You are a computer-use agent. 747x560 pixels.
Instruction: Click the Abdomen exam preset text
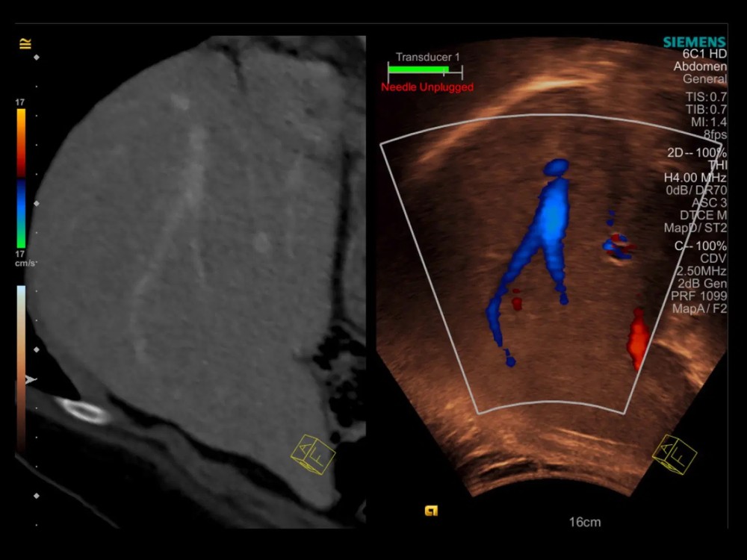tap(700, 66)
